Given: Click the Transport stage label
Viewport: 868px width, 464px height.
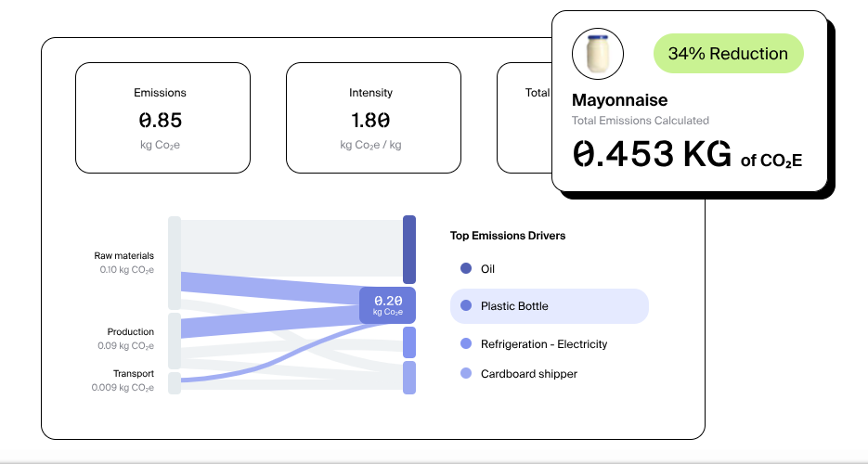Looking at the screenshot, I should [133, 374].
